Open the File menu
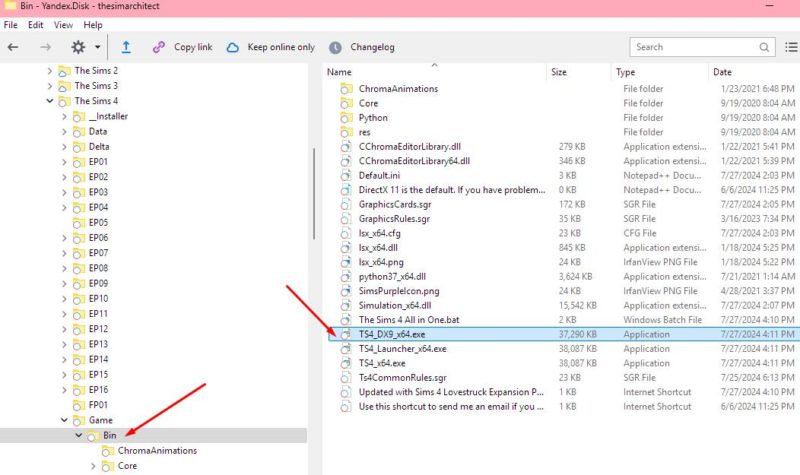Viewport: 800px width, 475px height. coord(11,24)
